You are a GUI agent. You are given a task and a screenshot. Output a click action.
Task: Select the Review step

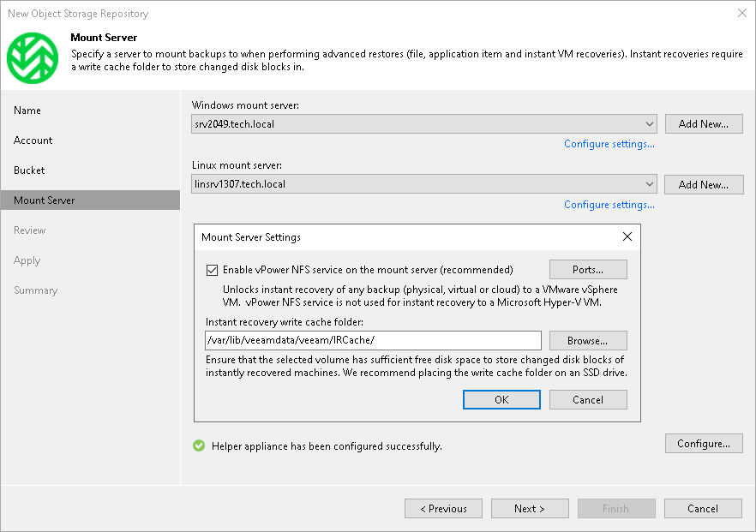30,230
